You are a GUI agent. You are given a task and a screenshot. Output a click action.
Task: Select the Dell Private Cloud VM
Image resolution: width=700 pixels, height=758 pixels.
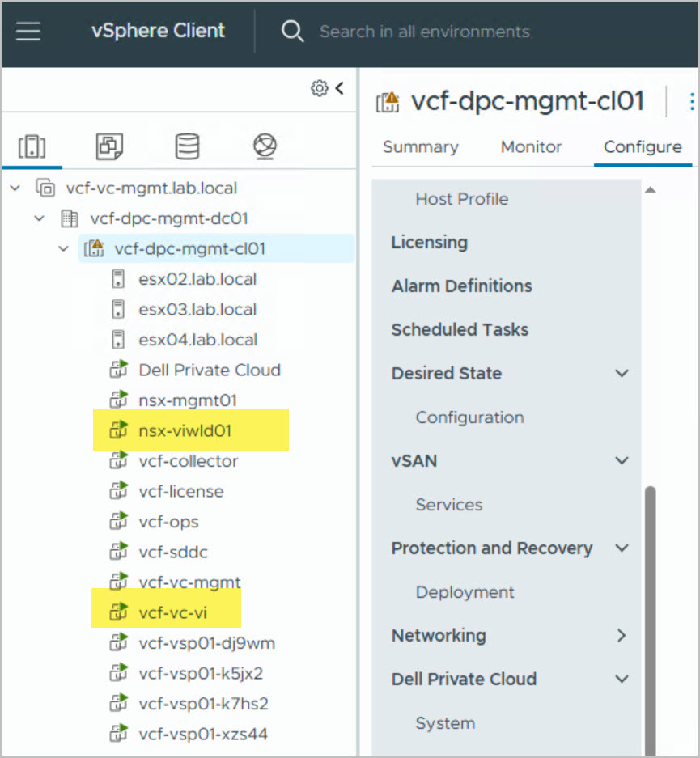click(x=210, y=370)
